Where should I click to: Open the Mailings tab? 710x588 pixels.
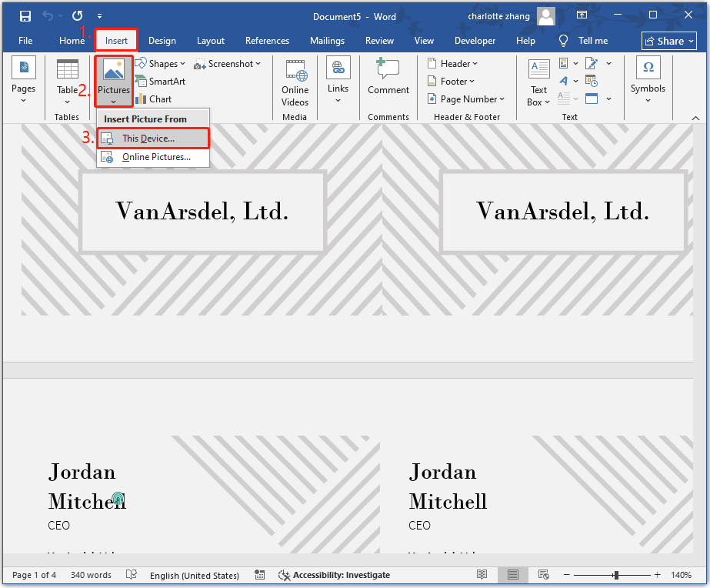pyautogui.click(x=328, y=41)
